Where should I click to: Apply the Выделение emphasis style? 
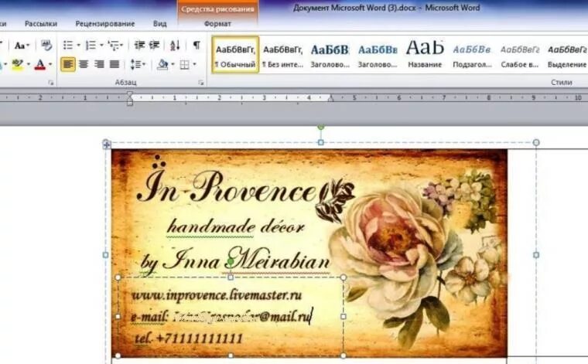[567, 55]
